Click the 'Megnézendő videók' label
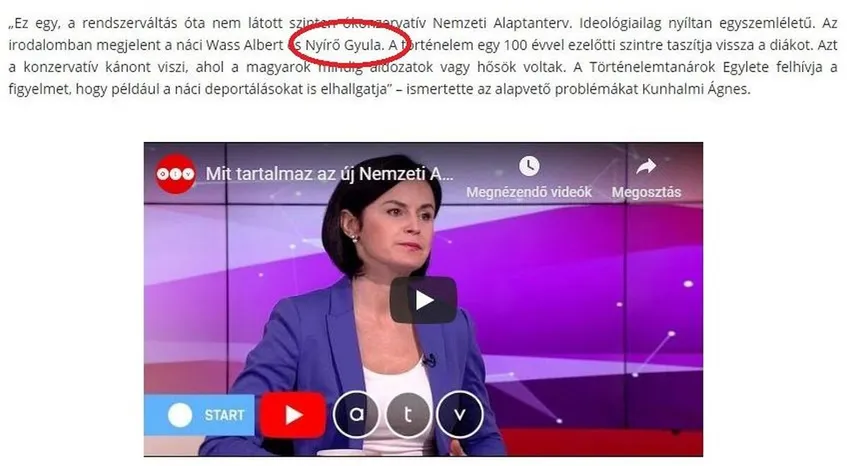The height and width of the screenshot is (466, 847). tap(529, 192)
